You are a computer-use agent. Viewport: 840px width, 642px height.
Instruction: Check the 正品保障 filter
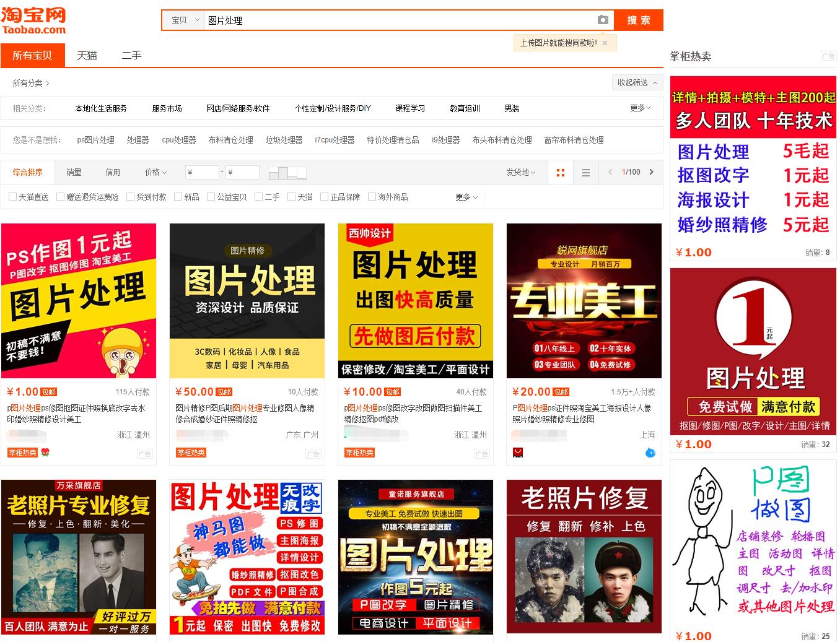click(325, 196)
